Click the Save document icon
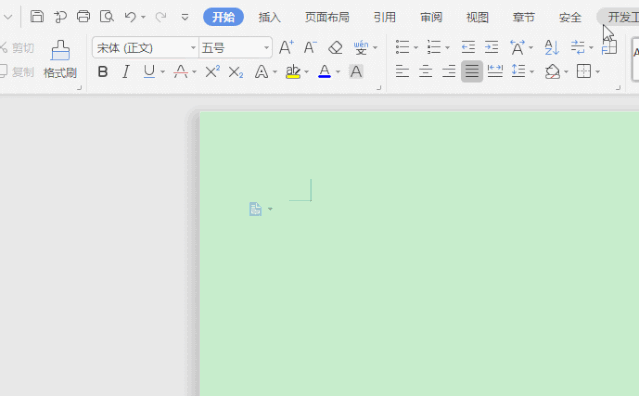The image size is (639, 396). [37, 17]
